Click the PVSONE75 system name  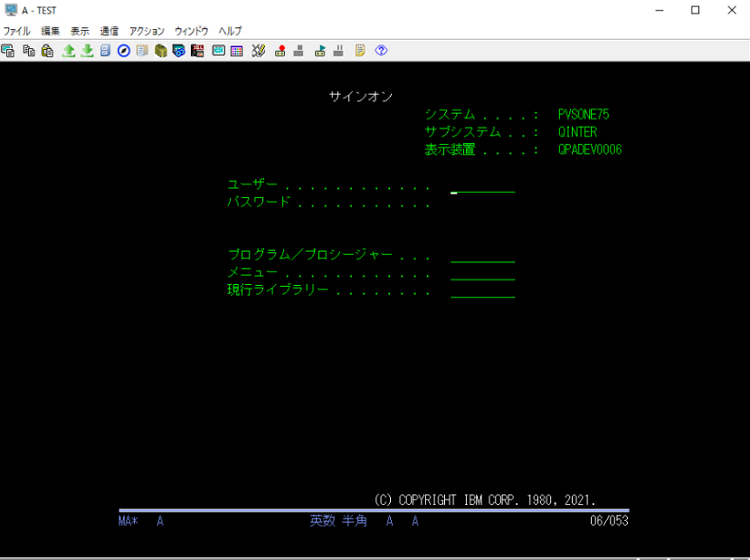tap(584, 114)
